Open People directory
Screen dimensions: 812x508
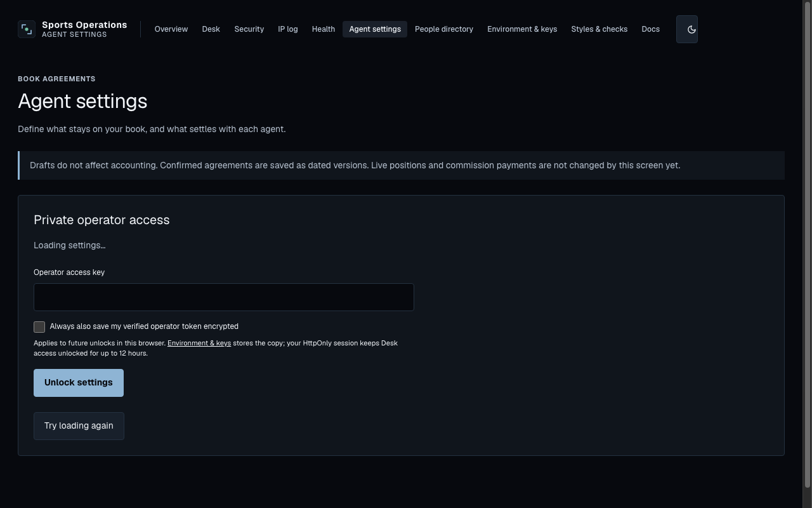(444, 29)
